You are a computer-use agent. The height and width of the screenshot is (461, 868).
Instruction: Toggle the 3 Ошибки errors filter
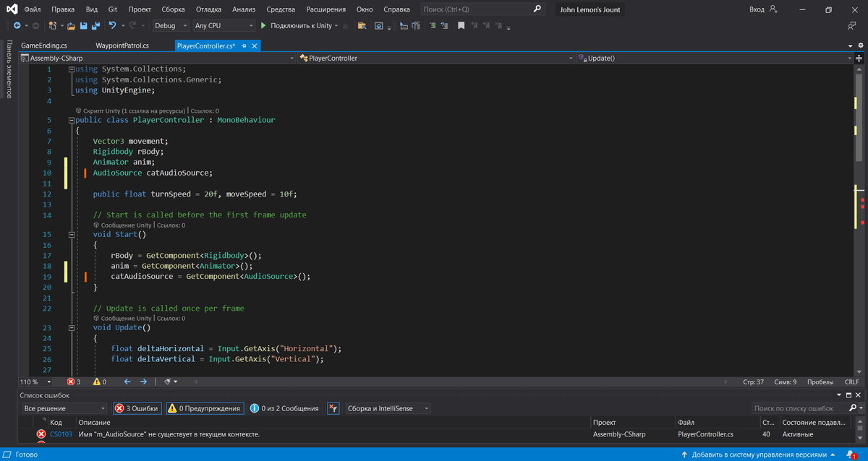tap(137, 408)
